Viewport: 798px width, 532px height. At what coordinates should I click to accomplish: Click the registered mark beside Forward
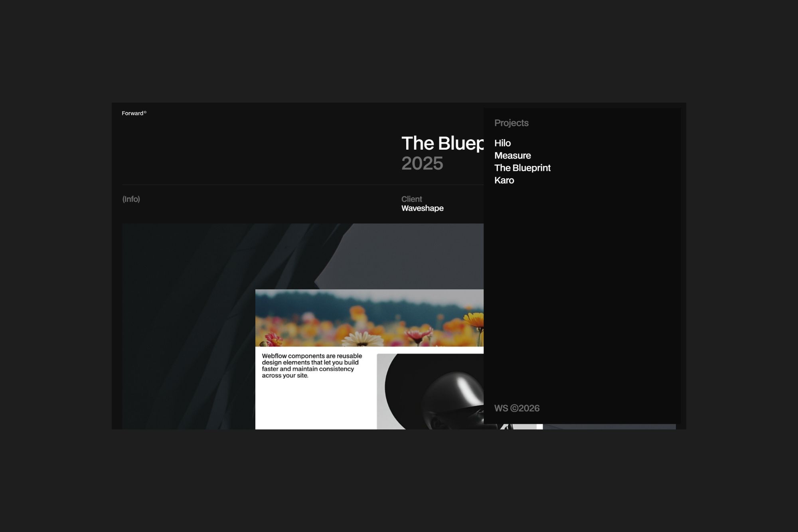point(145,112)
